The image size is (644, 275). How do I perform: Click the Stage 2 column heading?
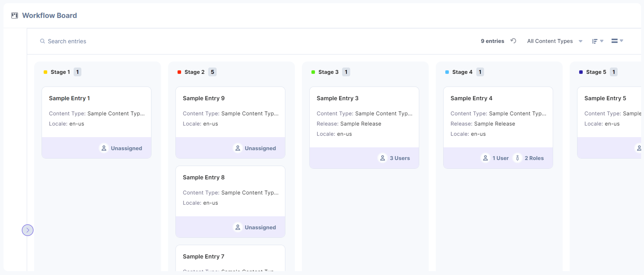(194, 72)
